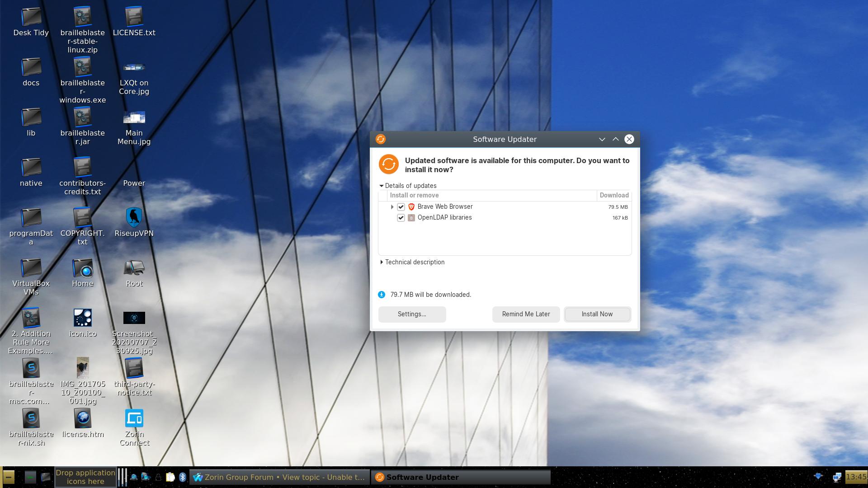
Task: Click the 79.7 MB download info icon
Action: (x=382, y=294)
